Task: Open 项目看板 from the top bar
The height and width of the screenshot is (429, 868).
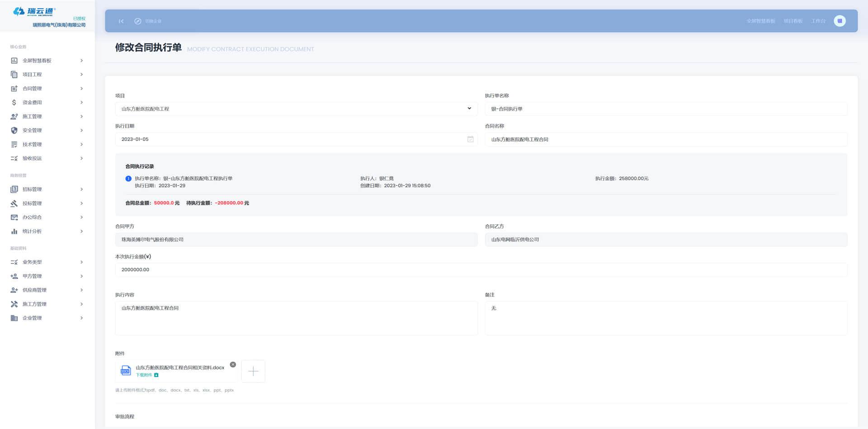Action: tap(793, 21)
